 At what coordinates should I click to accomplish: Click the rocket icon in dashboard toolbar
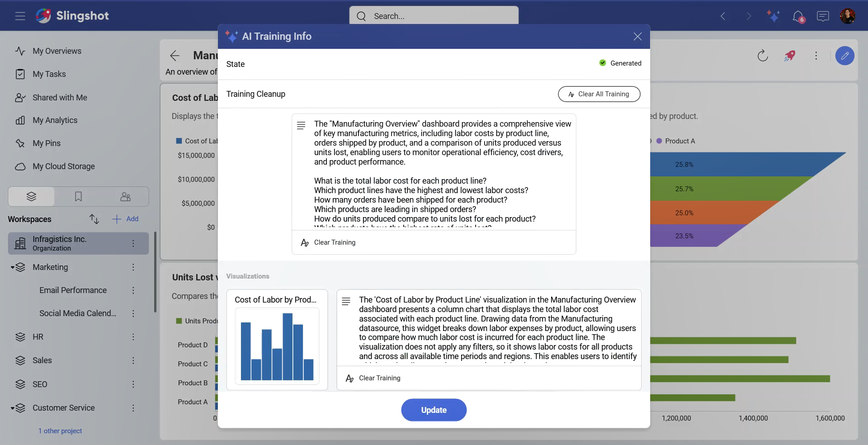tap(789, 56)
